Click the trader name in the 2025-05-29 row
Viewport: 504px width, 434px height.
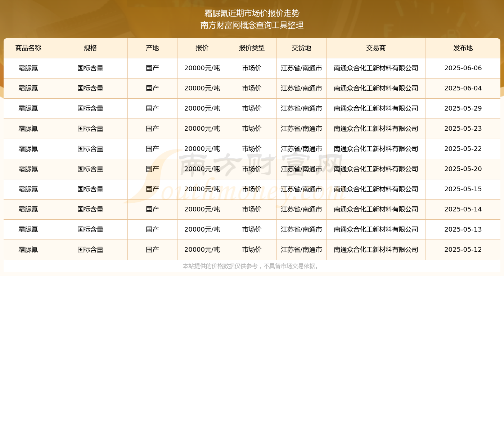coord(376,108)
